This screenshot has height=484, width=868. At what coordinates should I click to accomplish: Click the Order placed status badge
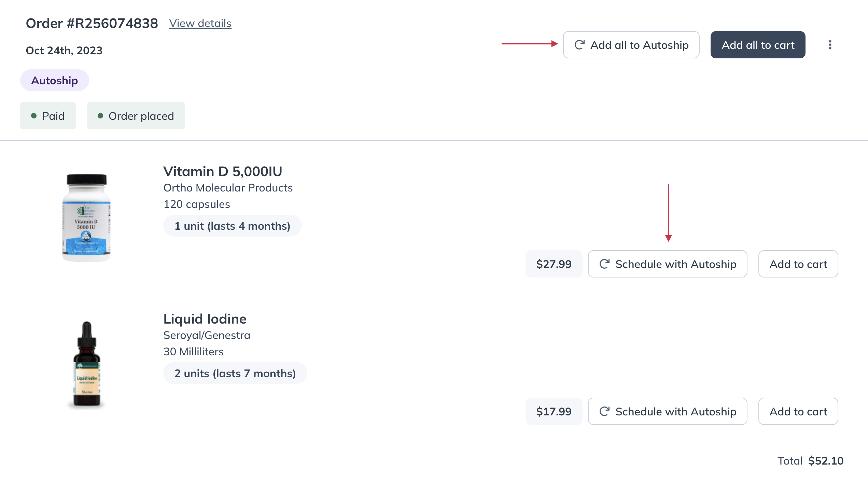pyautogui.click(x=136, y=116)
